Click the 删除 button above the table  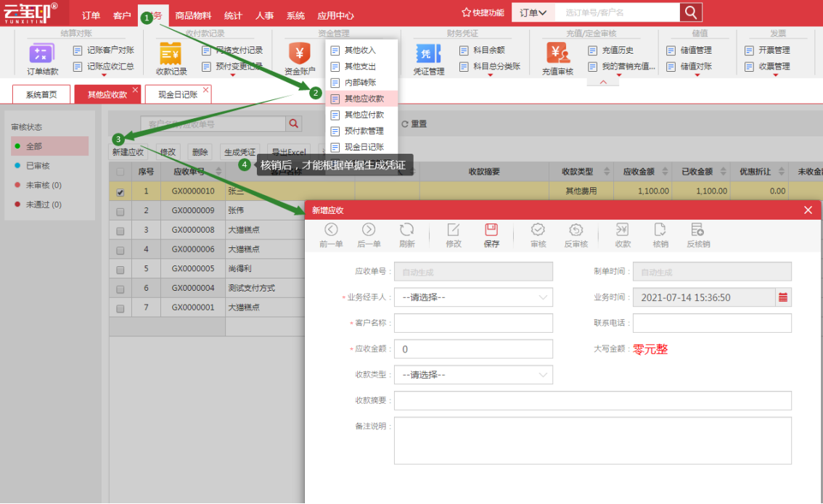(200, 152)
